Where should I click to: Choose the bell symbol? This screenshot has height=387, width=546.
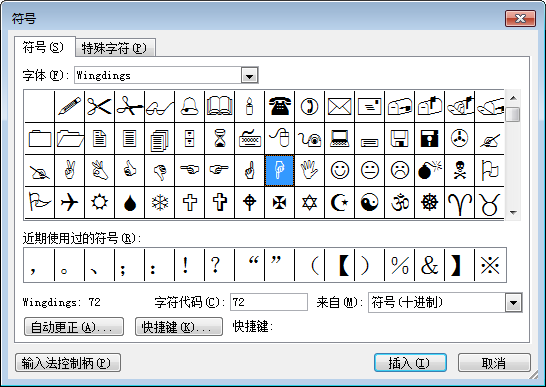[189, 106]
